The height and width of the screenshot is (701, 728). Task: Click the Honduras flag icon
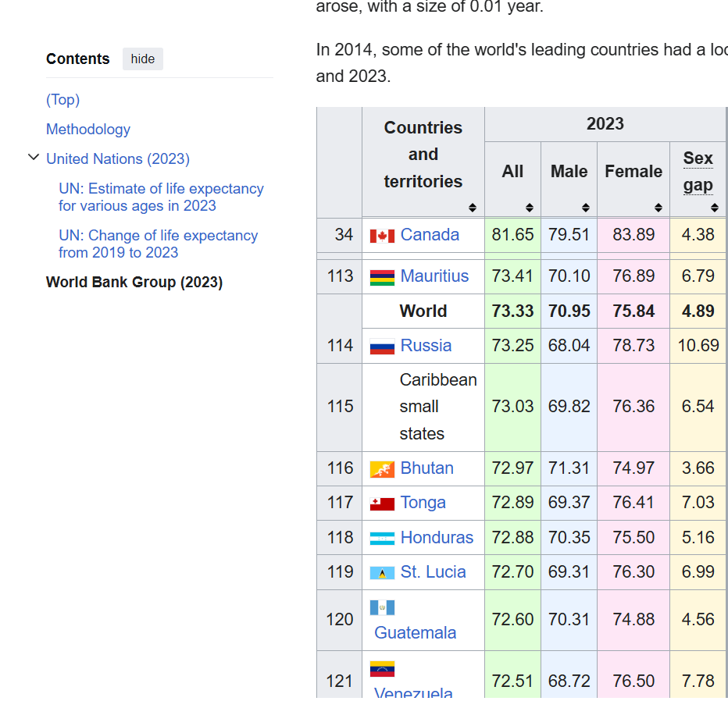tap(382, 538)
